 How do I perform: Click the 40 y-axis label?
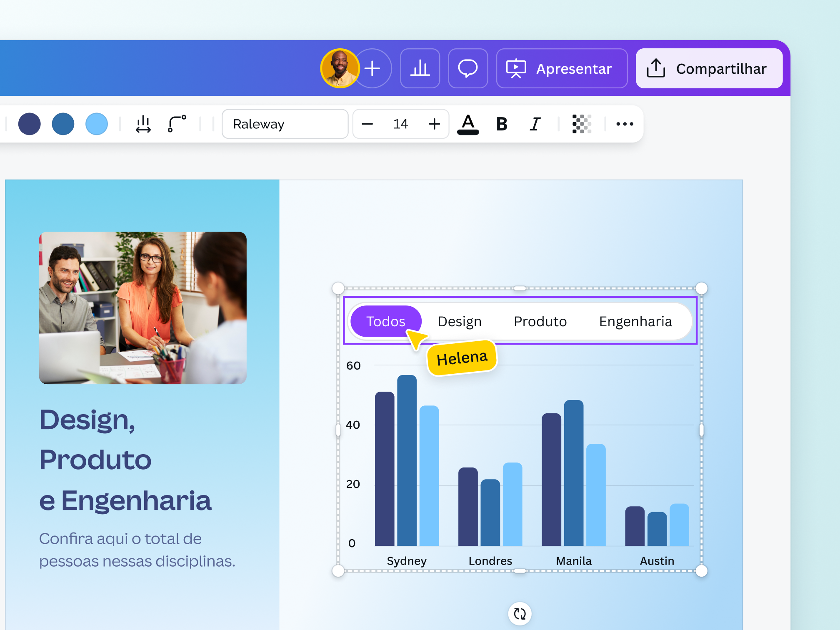(x=353, y=425)
